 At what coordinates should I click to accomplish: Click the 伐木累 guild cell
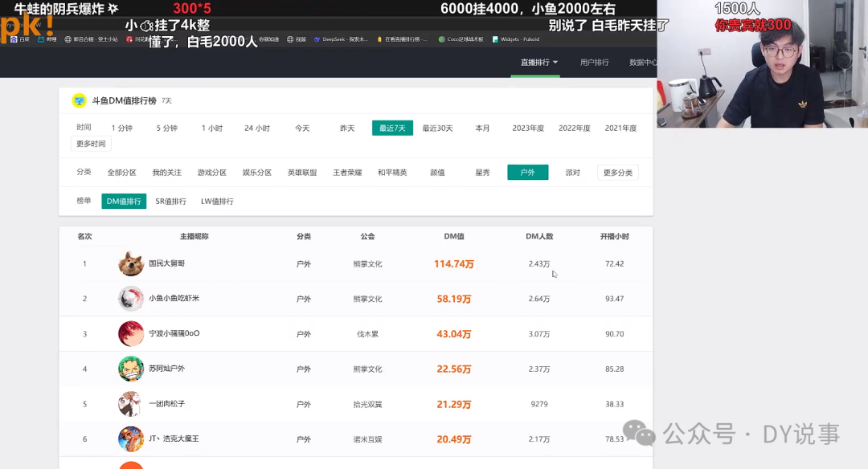[x=367, y=334]
